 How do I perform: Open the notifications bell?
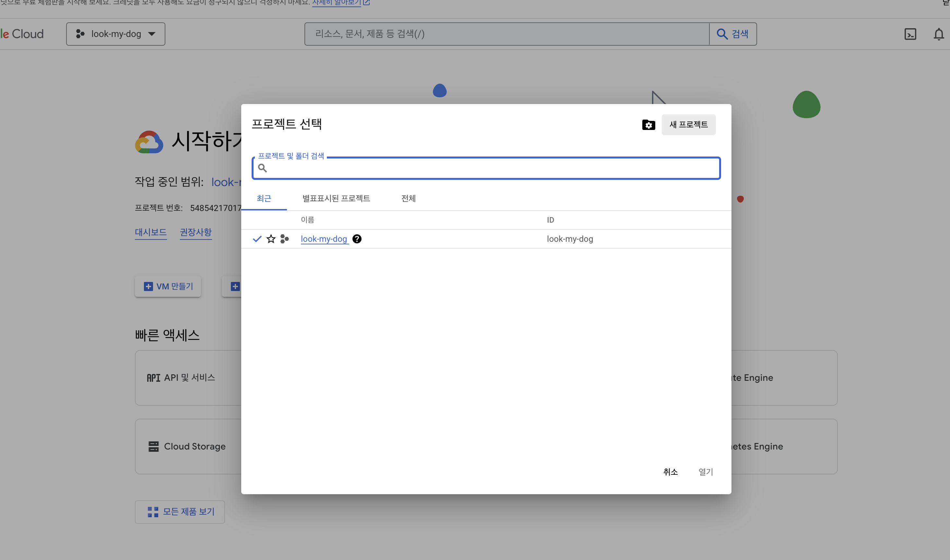(x=938, y=34)
